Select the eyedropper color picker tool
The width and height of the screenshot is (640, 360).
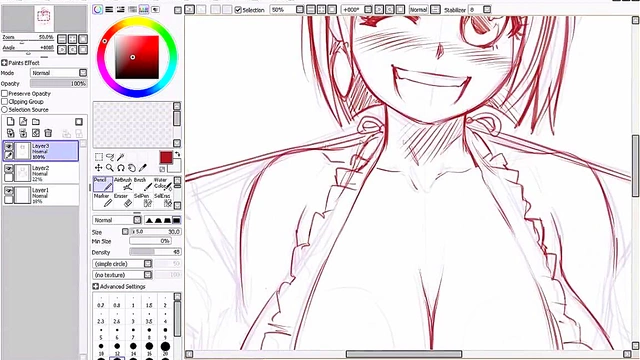tap(142, 168)
